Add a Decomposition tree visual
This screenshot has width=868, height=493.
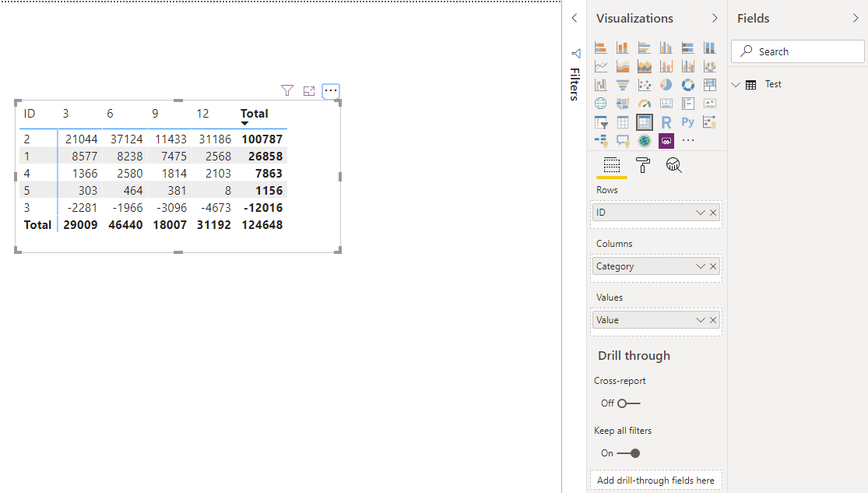click(601, 141)
